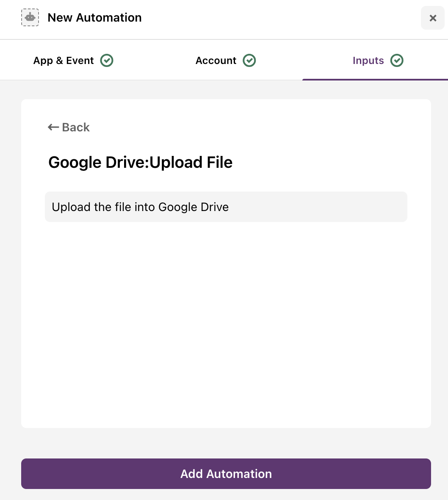Click the New Automation title text

tap(94, 17)
